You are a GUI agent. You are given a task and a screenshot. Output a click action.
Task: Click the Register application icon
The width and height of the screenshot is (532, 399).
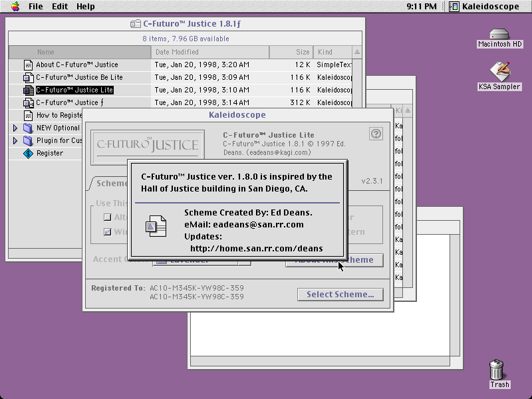tap(28, 154)
